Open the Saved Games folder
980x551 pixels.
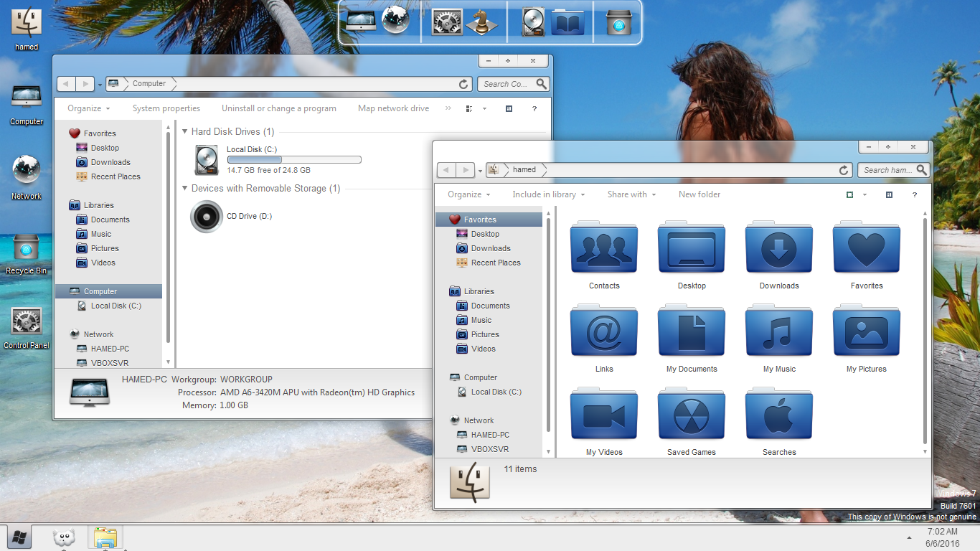(x=691, y=416)
